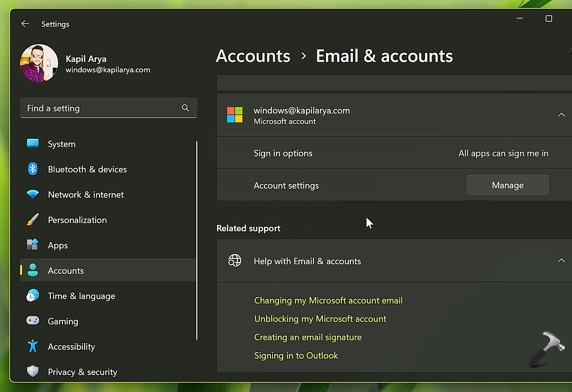Go to Apps settings category
This screenshot has height=392, width=572.
(58, 245)
